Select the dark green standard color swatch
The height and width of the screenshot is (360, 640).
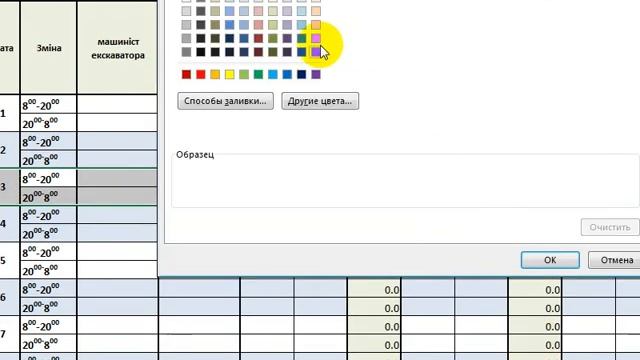click(x=258, y=74)
